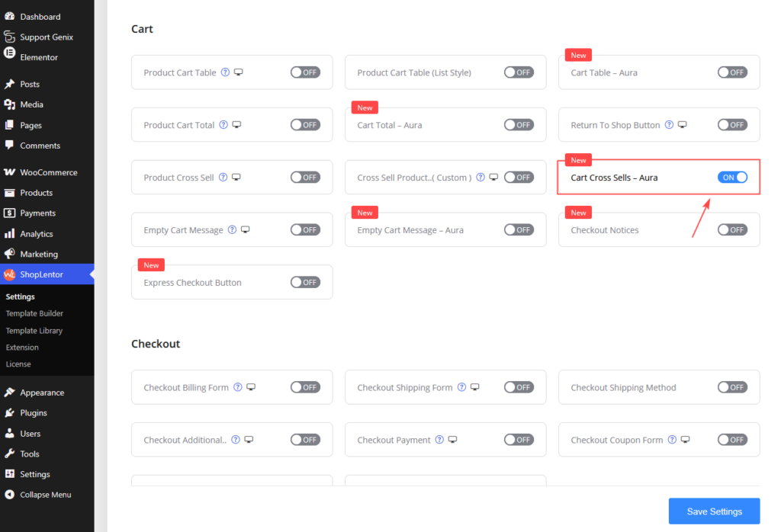The width and height of the screenshot is (781, 532).
Task: Click help icon next to Checkout Coupon Form
Action: (672, 440)
